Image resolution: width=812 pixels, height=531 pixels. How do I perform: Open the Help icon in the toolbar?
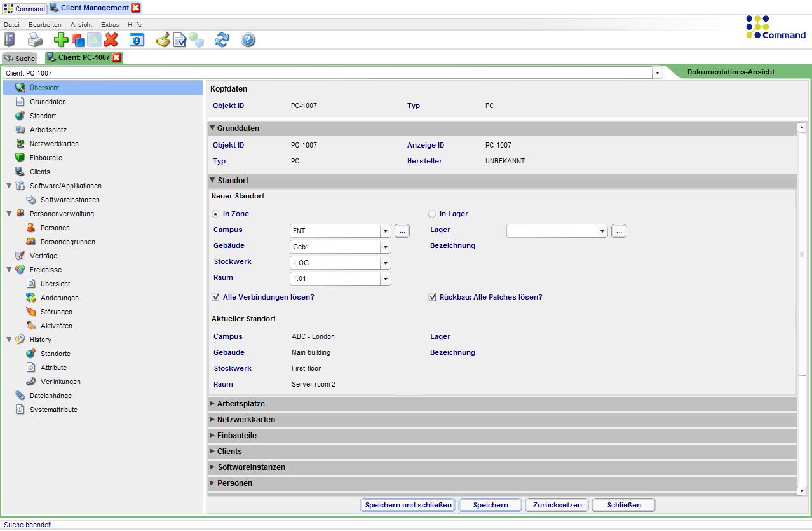pyautogui.click(x=248, y=39)
